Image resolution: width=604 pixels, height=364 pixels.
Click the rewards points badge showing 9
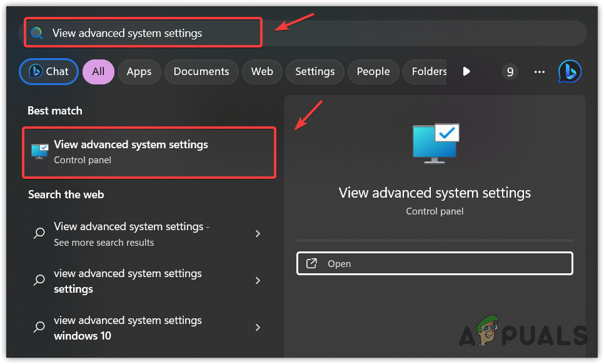coord(510,72)
